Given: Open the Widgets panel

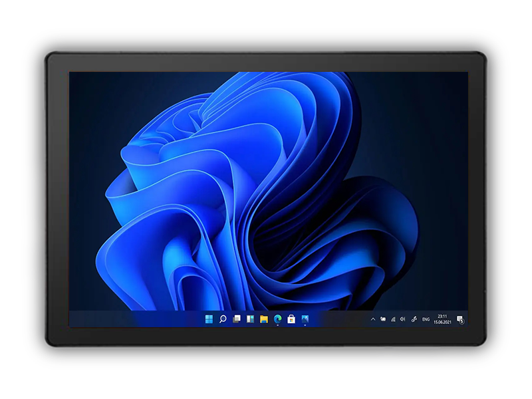Looking at the screenshot, I should (x=250, y=319).
